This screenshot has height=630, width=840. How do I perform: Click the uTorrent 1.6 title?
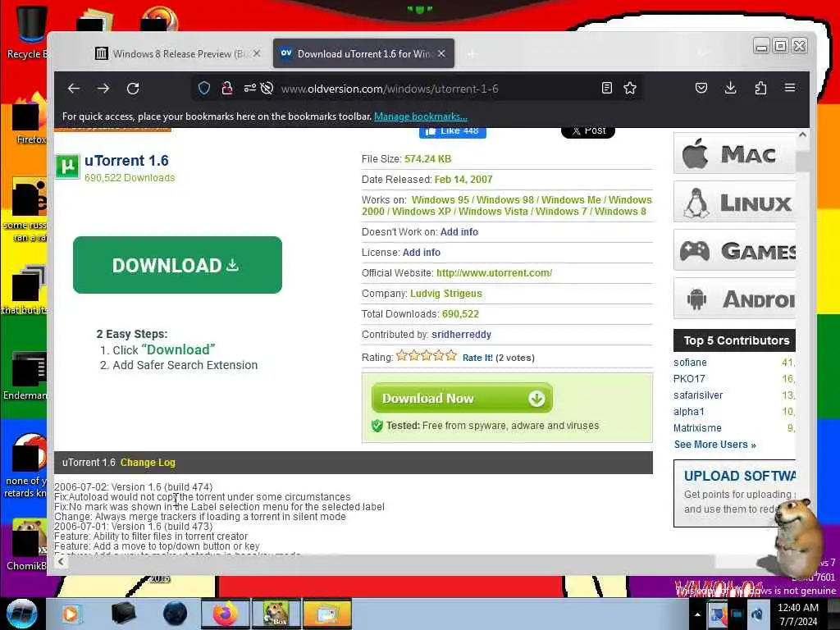click(126, 161)
